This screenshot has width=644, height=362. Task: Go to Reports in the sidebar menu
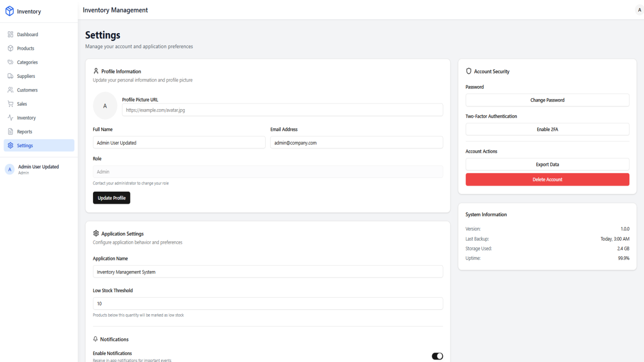point(39,132)
